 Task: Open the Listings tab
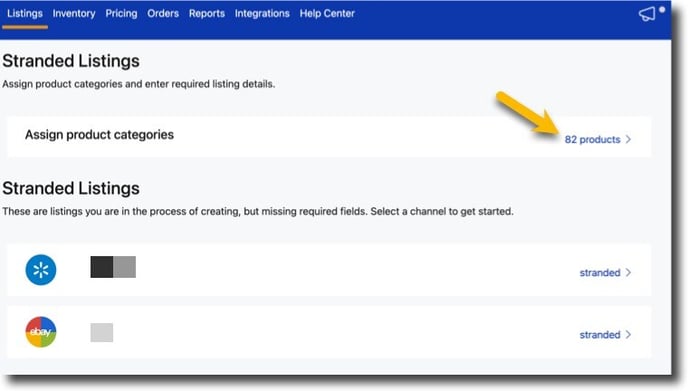point(25,14)
